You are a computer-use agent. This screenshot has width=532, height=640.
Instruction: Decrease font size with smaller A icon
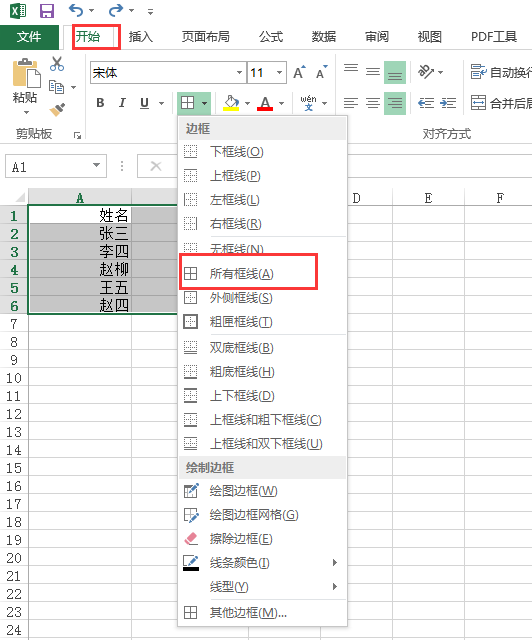(x=322, y=72)
